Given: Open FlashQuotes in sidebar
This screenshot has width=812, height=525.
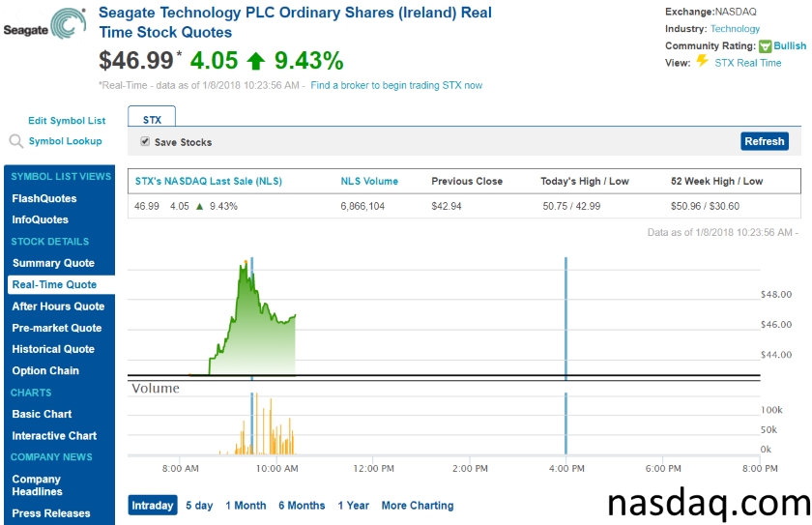Looking at the screenshot, I should (44, 198).
